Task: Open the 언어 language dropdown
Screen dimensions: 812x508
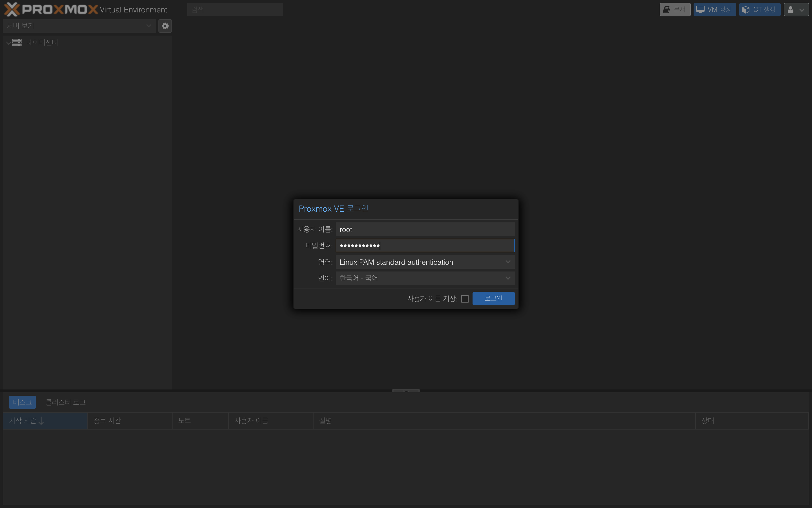Action: coord(508,278)
